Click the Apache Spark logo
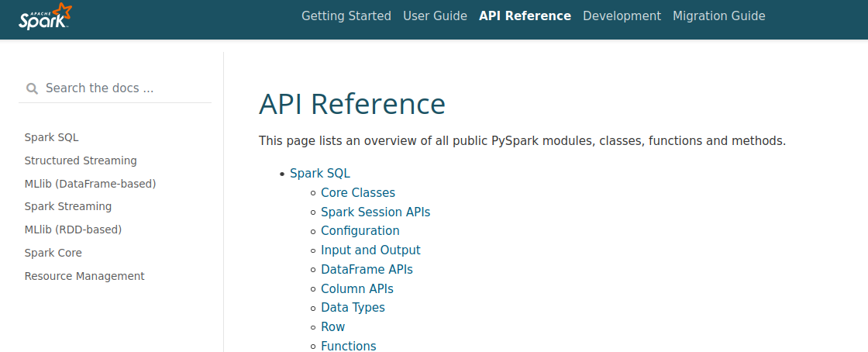This screenshot has height=352, width=868. [x=46, y=16]
